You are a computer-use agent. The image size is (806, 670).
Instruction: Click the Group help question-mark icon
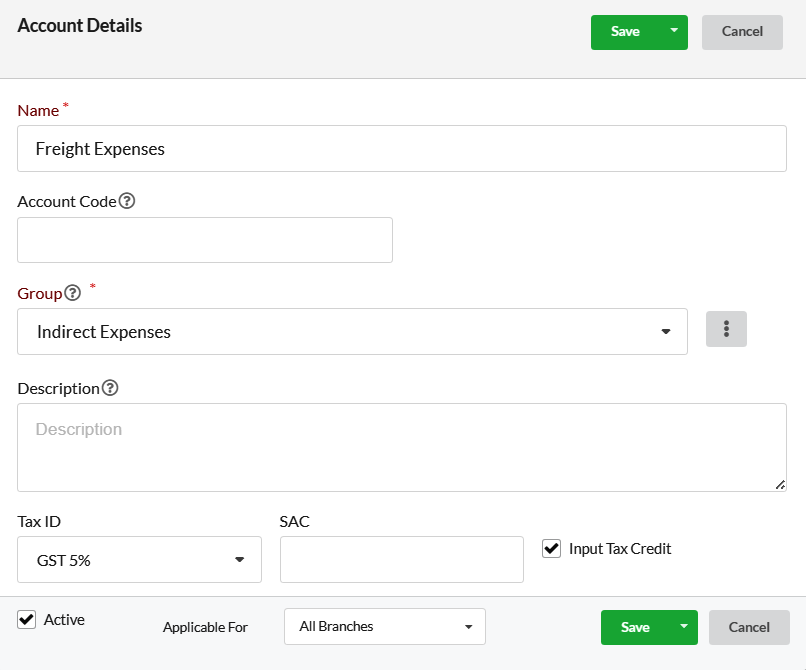point(72,293)
